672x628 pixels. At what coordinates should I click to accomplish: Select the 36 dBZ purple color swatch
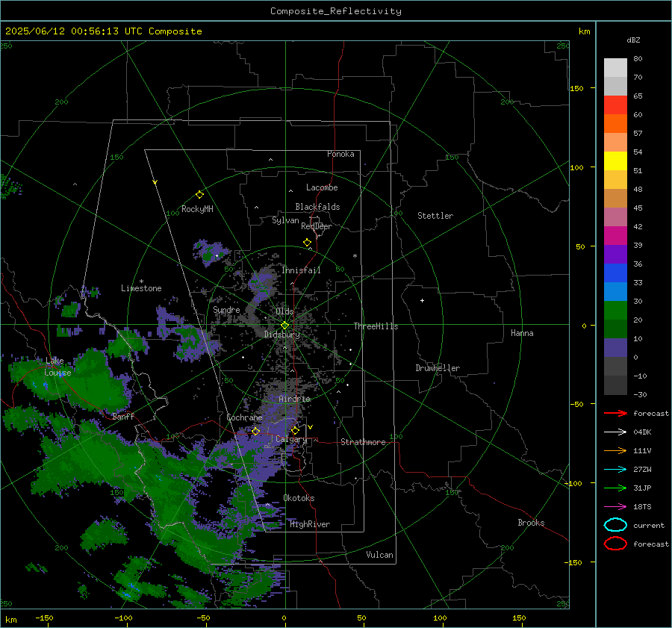point(615,254)
